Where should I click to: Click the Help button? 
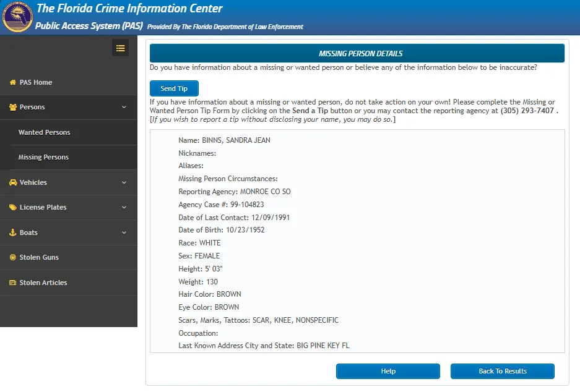pyautogui.click(x=387, y=371)
